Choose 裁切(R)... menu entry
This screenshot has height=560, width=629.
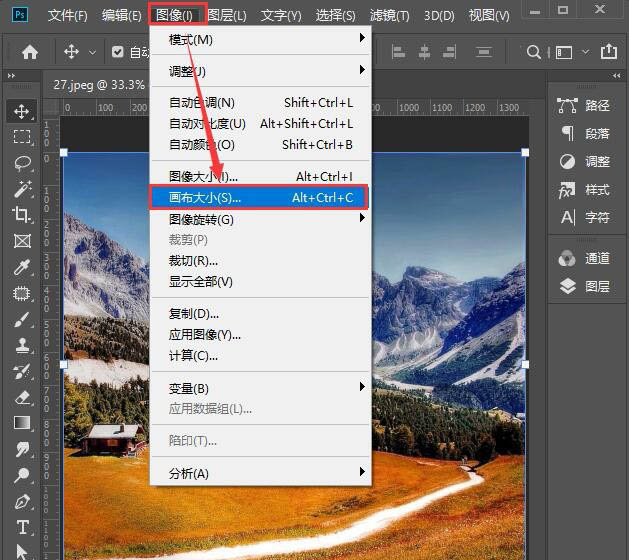[x=260, y=261]
